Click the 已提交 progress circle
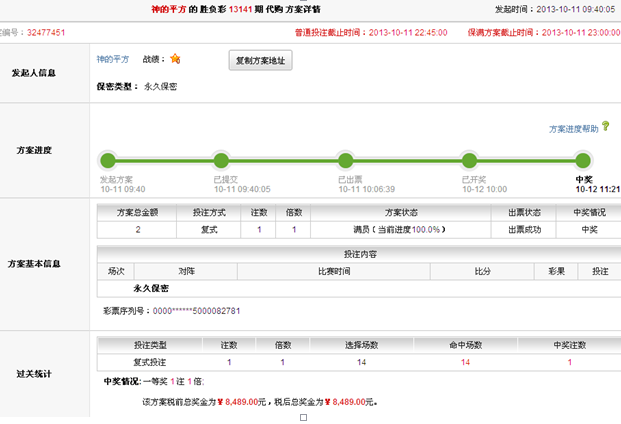The height and width of the screenshot is (424, 621). (x=222, y=160)
